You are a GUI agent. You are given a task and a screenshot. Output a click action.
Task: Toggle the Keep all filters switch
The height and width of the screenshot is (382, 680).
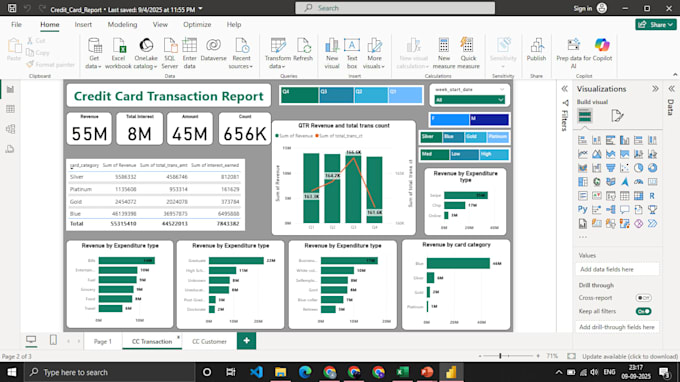click(643, 311)
